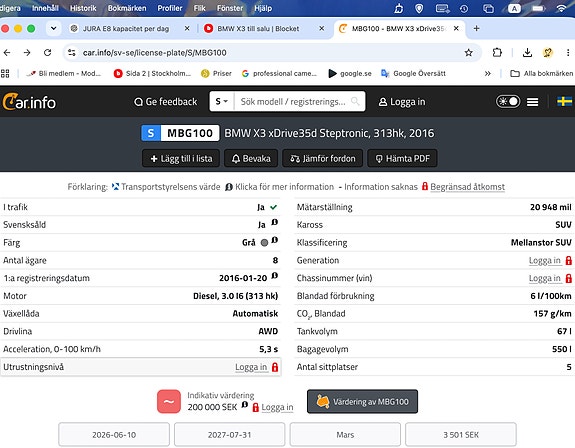
Task: Click info icon beside 200 000 SEK valuation
Action: (245, 405)
